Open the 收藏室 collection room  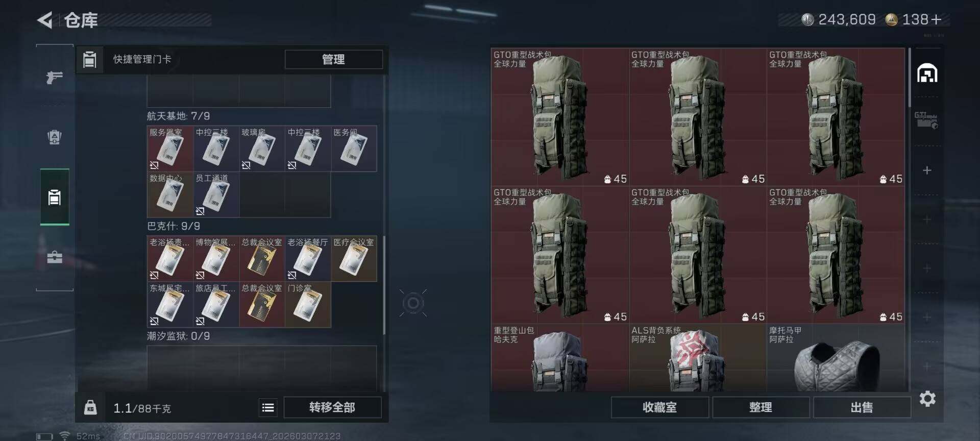click(659, 407)
